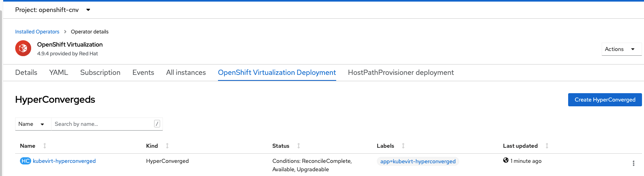Open the Name filter type dropdown

point(33,124)
